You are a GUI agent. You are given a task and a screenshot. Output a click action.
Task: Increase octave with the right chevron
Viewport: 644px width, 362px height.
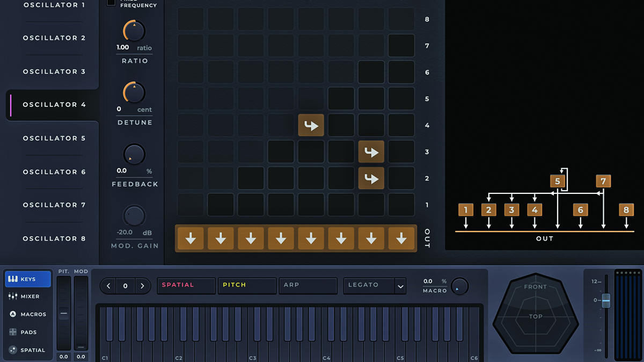click(x=142, y=286)
